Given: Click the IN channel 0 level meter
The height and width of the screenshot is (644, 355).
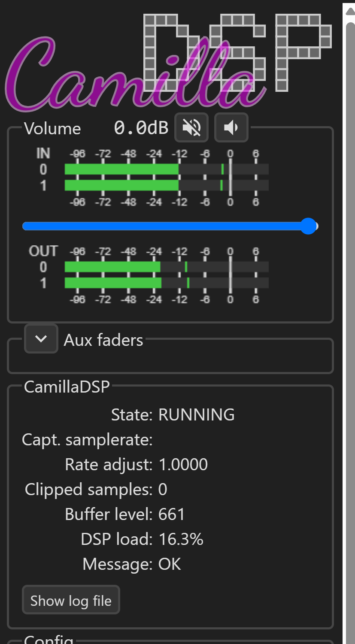Looking at the screenshot, I should [167, 169].
